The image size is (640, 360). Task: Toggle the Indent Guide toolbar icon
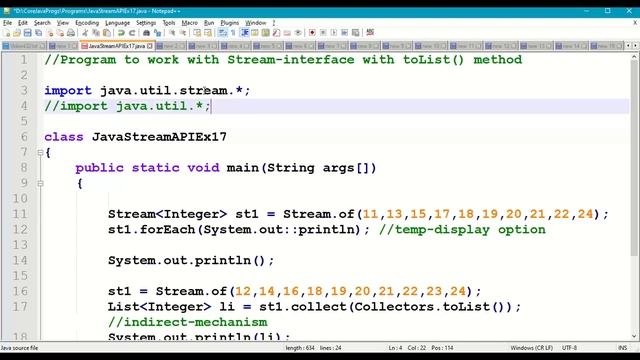245,33
